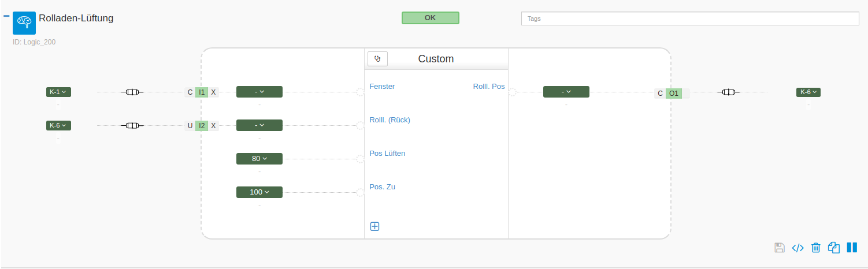Toggle the C flag on input I1
The height and width of the screenshot is (269, 868).
[x=190, y=92]
